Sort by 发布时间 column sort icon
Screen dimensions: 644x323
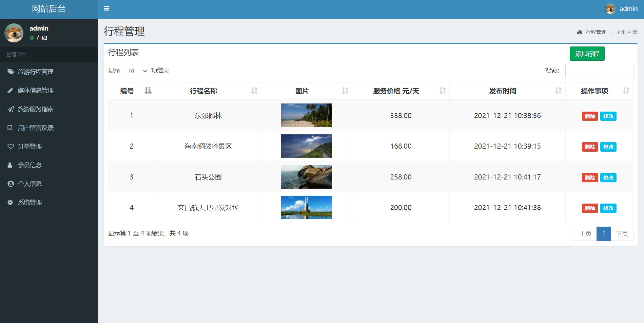click(x=558, y=91)
